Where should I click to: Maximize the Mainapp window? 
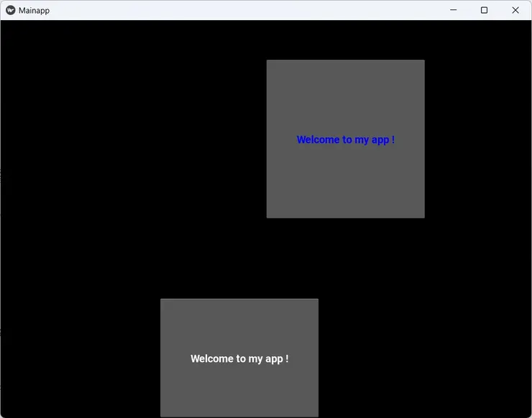[484, 10]
